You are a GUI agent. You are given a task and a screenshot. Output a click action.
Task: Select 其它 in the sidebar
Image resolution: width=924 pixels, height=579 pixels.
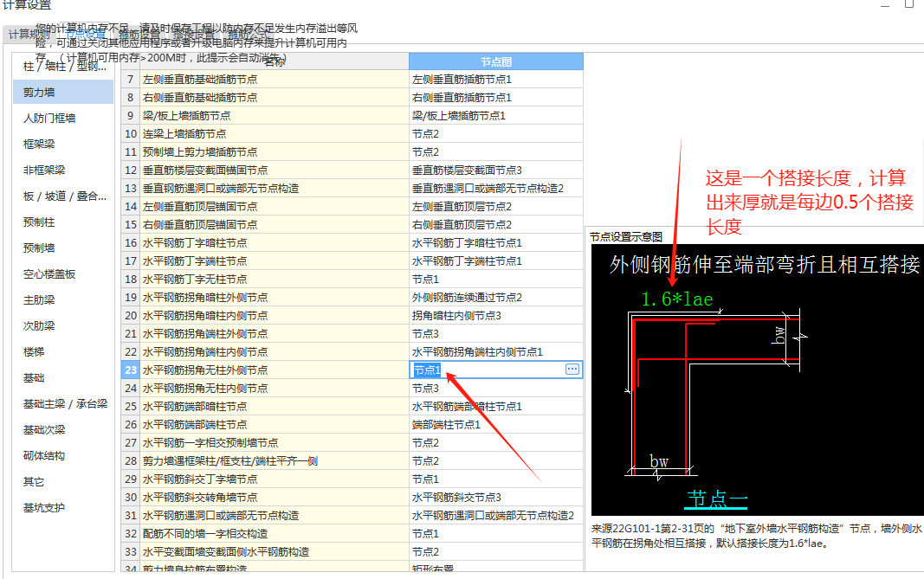pyautogui.click(x=63, y=481)
